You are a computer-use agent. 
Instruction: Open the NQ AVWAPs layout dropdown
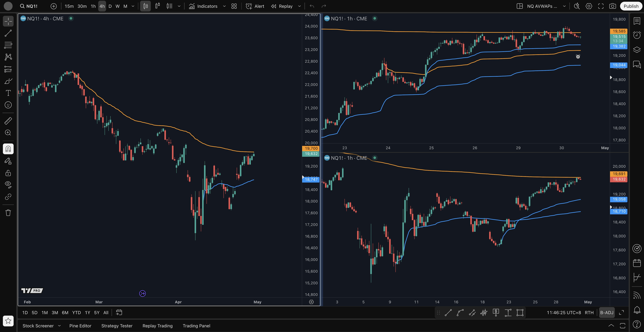(x=564, y=6)
